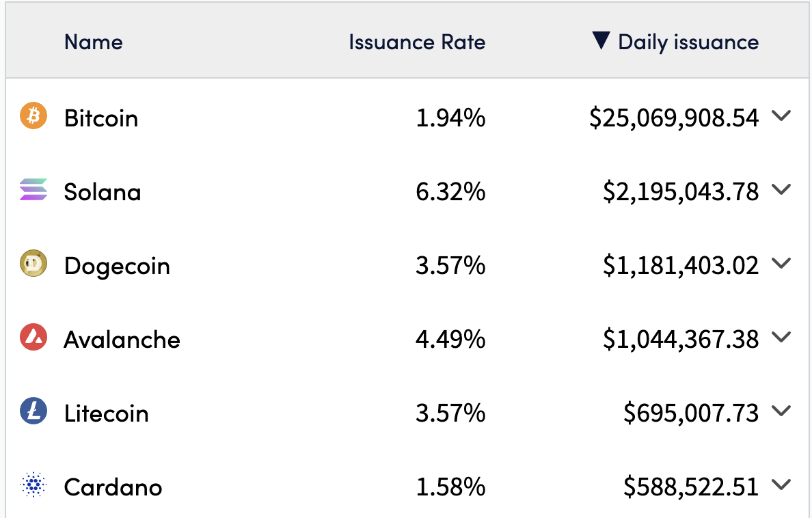Click the Daily issuance sort arrow
Screen dimensions: 812x518
pos(601,41)
